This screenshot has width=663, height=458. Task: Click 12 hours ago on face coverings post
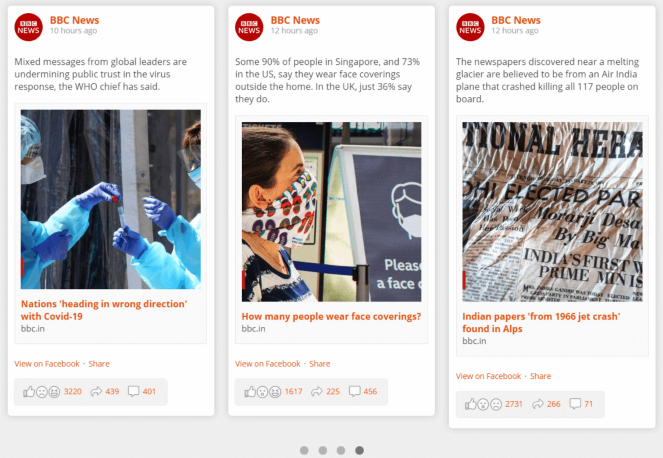[294, 31]
